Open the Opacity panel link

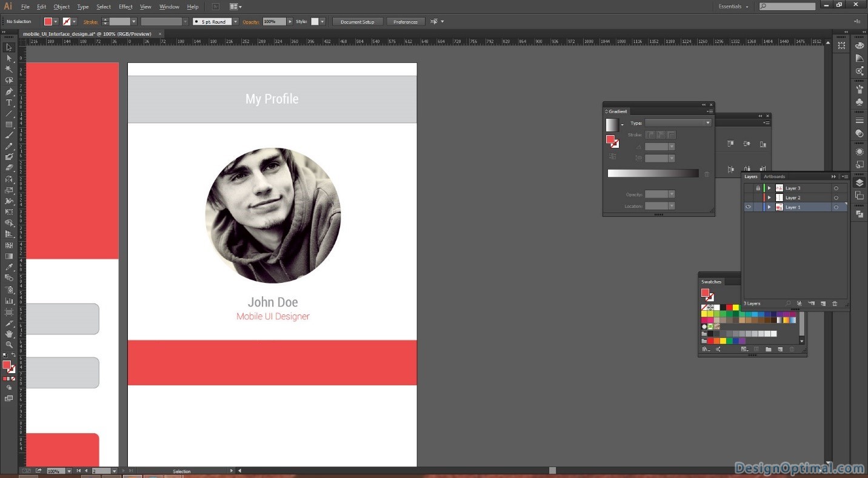pos(251,22)
